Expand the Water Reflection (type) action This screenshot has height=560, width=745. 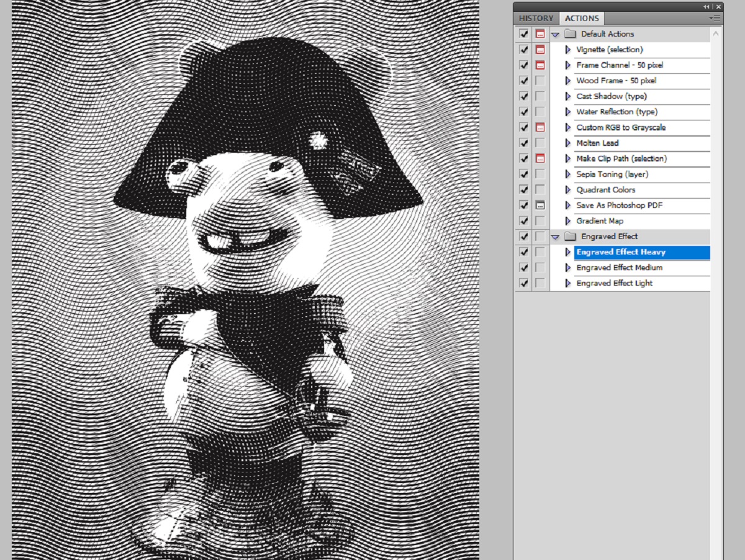[567, 112]
